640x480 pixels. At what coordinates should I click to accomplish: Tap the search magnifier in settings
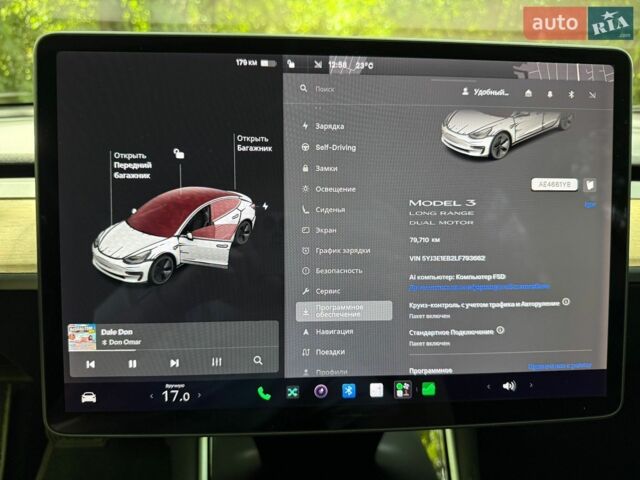pos(303,88)
